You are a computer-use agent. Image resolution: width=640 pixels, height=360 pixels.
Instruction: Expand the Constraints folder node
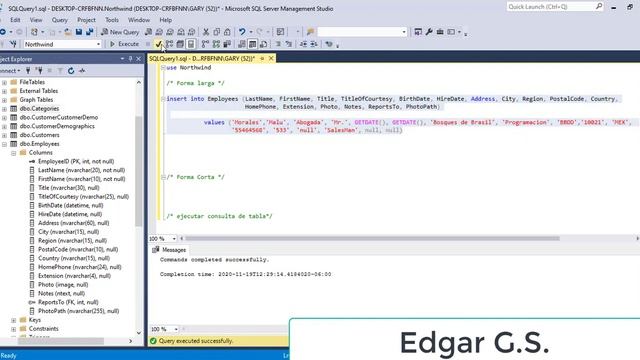(x=13, y=329)
